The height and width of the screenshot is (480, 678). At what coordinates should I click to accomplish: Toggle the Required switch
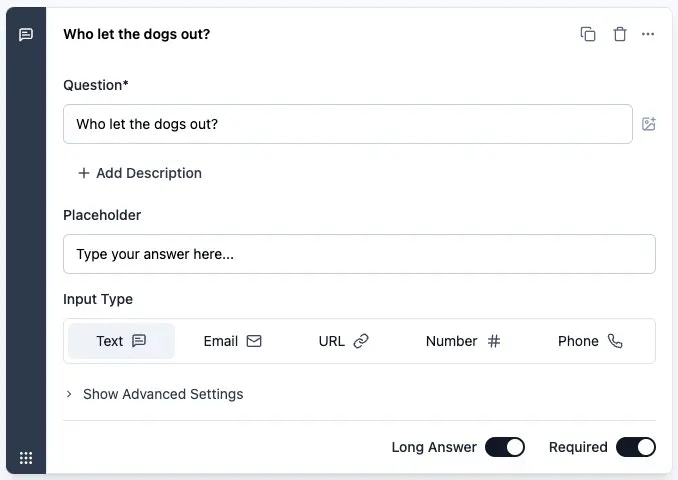click(x=636, y=447)
